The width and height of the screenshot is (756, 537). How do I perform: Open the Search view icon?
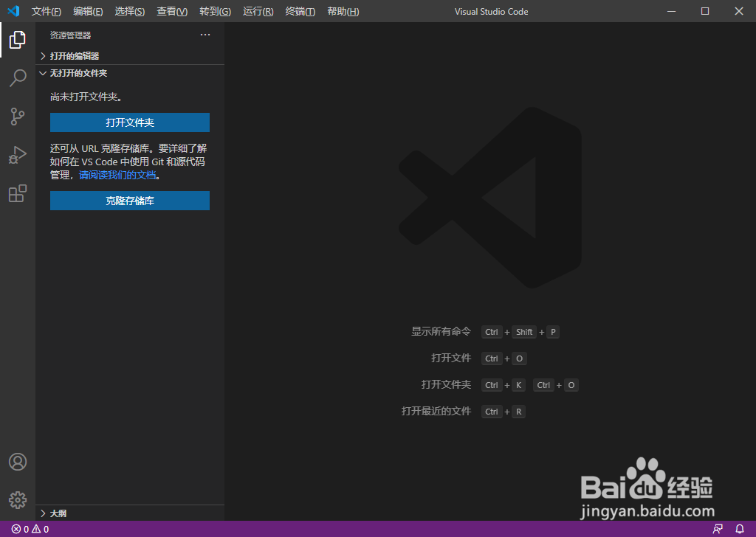point(18,77)
